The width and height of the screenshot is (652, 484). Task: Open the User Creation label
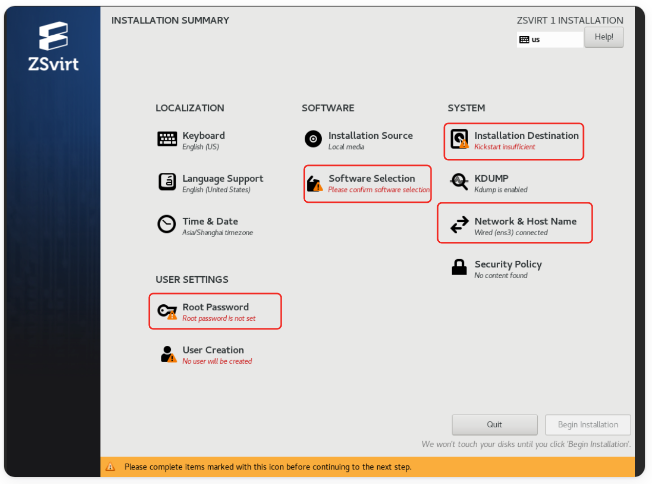(x=213, y=350)
